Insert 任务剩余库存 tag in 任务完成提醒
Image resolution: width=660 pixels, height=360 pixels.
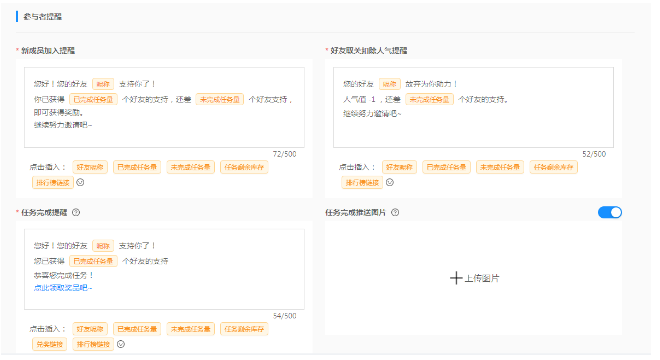tap(244, 329)
